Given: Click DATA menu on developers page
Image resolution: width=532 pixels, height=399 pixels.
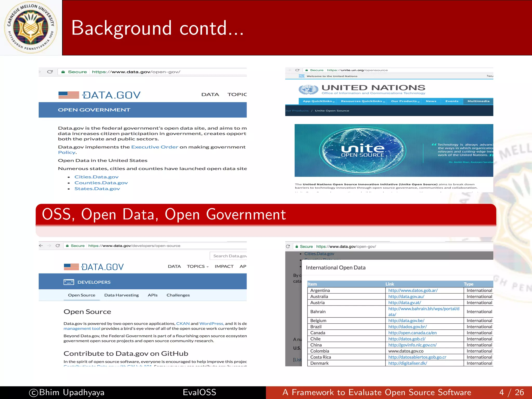Looking at the screenshot, I should [174, 267].
